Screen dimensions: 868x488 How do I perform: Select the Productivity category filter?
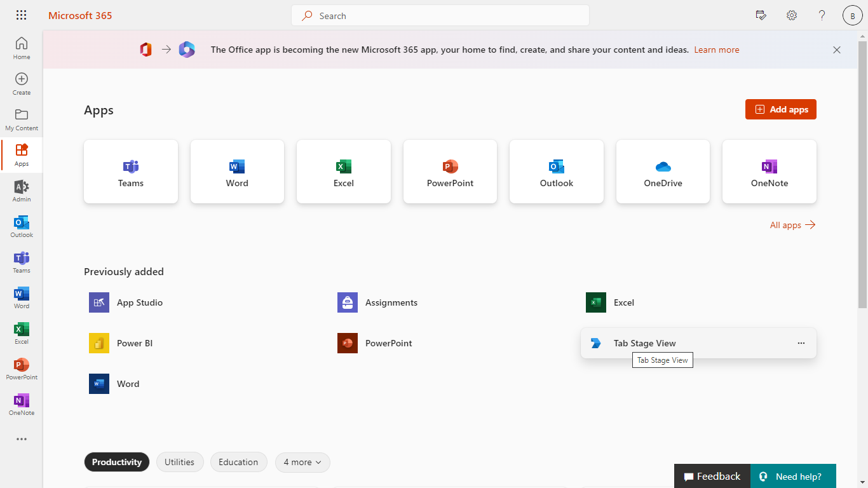pos(116,462)
